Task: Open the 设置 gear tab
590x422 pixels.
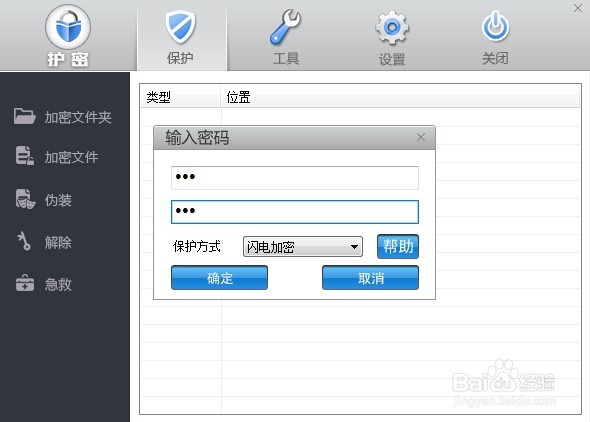Action: point(392,38)
